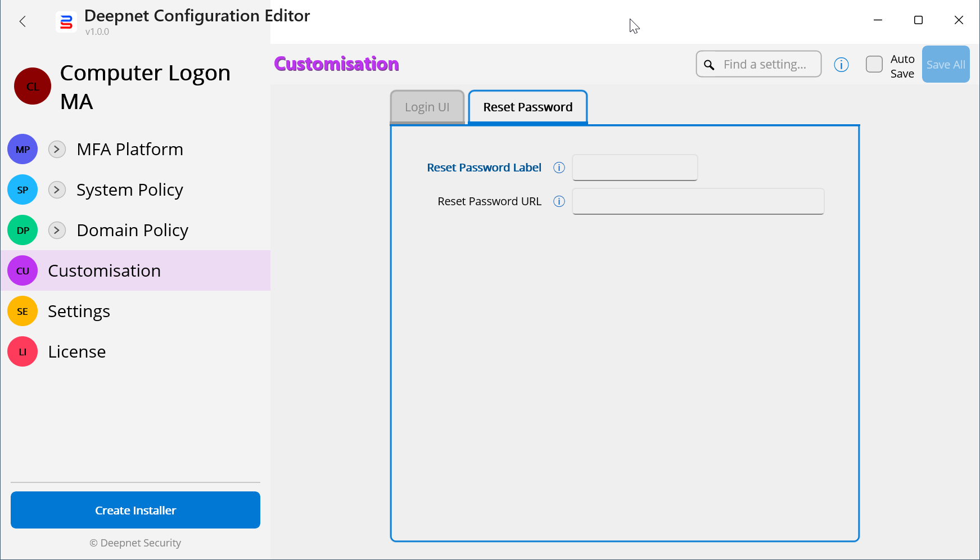This screenshot has height=560, width=980.
Task: Click the info icon beside Reset Password Label
Action: (559, 168)
